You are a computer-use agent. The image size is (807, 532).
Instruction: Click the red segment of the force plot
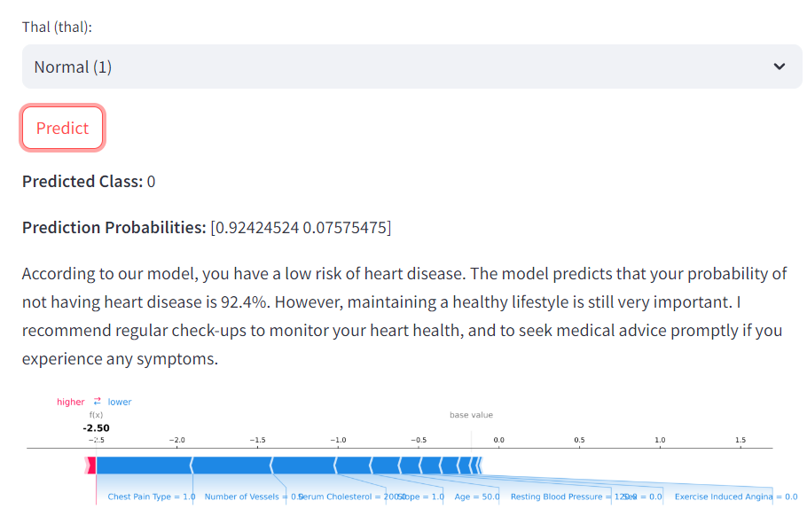click(90, 465)
